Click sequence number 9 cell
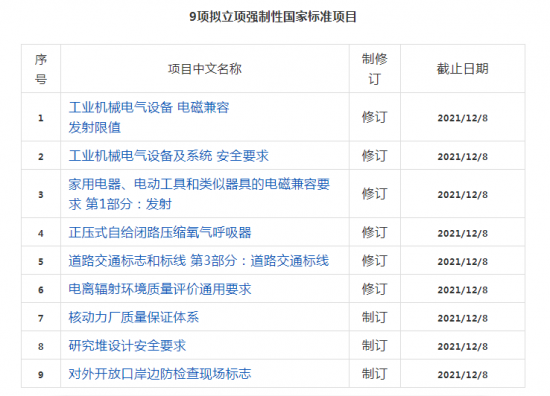550x396 pixels. tap(41, 375)
